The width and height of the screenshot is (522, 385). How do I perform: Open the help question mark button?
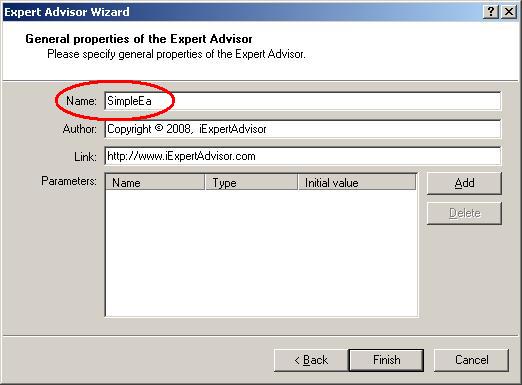[491, 12]
